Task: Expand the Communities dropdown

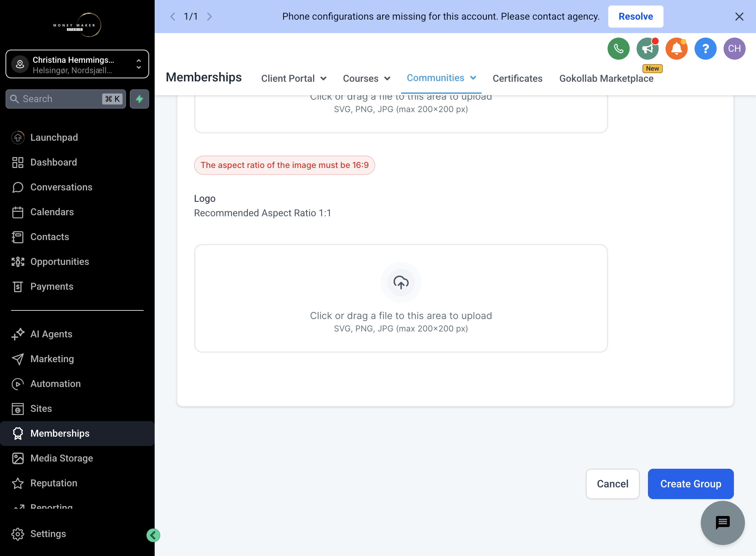Action: point(441,78)
